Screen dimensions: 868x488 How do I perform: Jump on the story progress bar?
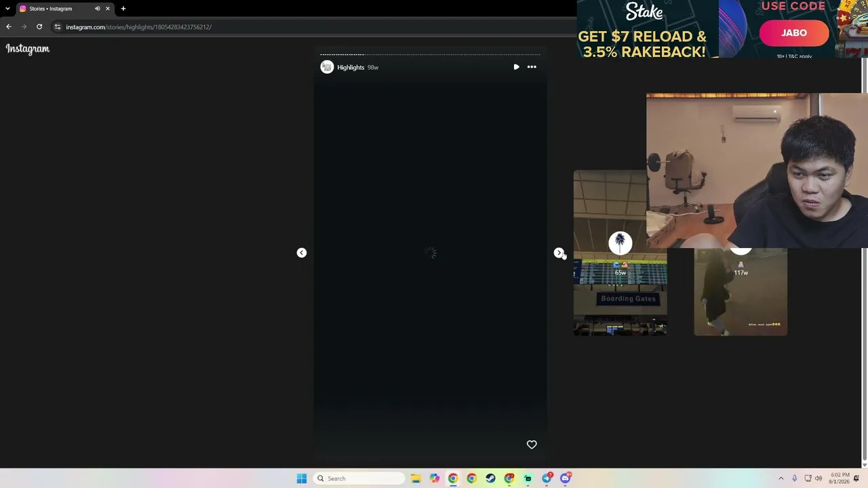[x=430, y=54]
